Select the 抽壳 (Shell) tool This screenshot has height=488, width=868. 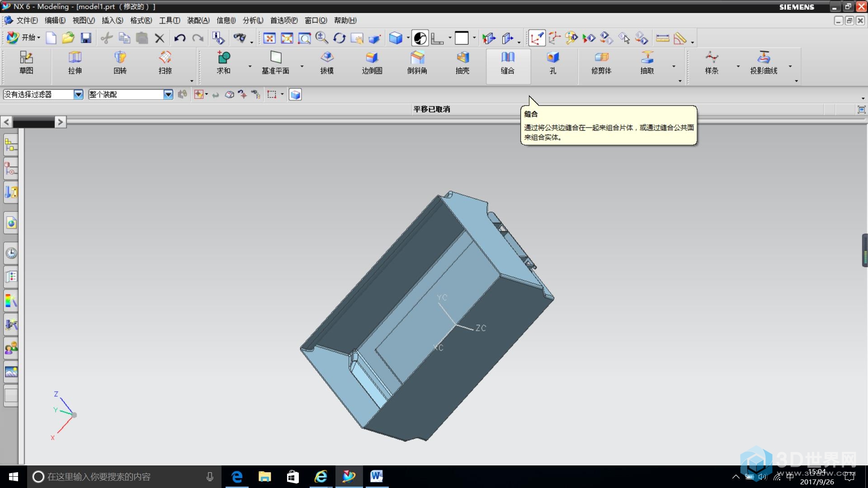click(x=462, y=63)
